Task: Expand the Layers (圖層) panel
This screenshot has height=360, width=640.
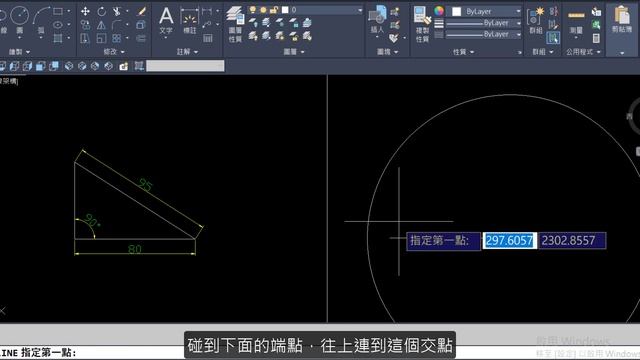Action: click(x=294, y=52)
